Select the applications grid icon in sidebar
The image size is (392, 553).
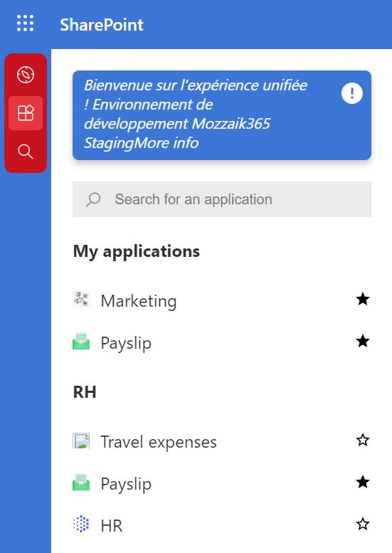click(x=26, y=113)
